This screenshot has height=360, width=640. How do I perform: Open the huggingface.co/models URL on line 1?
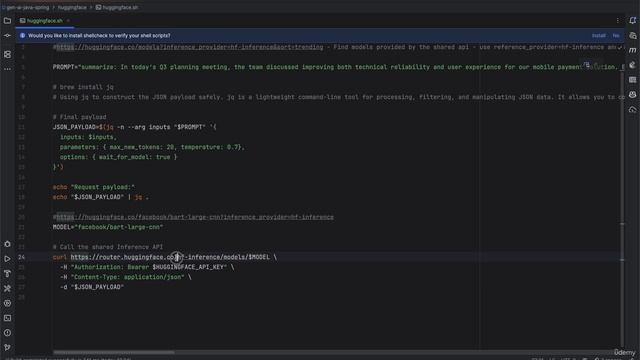[x=190, y=47]
